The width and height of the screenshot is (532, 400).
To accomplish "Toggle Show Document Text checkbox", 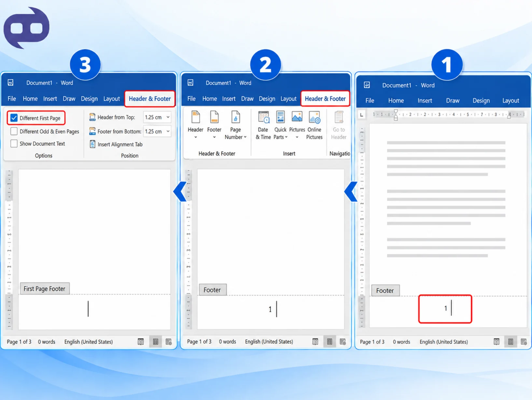I will pos(14,143).
